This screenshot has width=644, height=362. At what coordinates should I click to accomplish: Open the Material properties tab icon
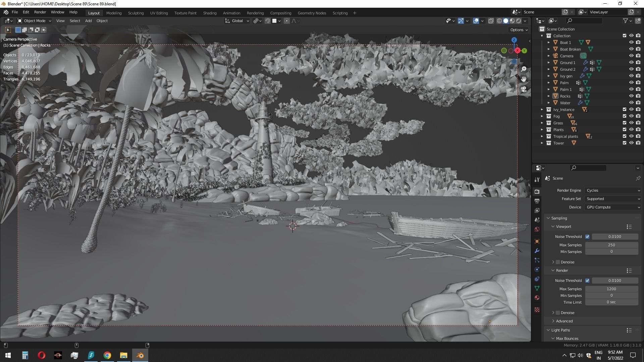point(537,298)
